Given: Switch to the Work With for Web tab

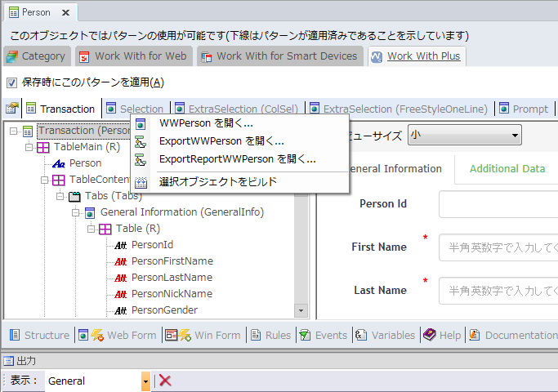Looking at the screenshot, I should tap(134, 56).
